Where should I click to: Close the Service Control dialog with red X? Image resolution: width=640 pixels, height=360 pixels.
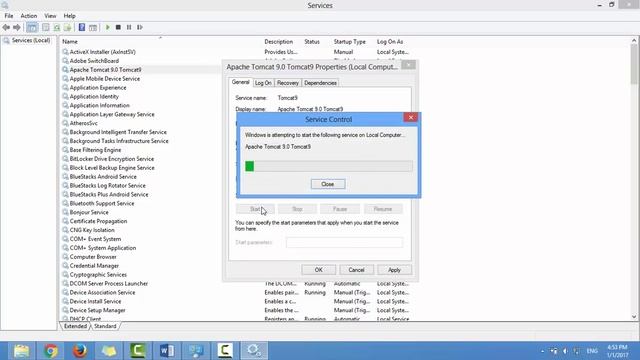click(x=411, y=118)
